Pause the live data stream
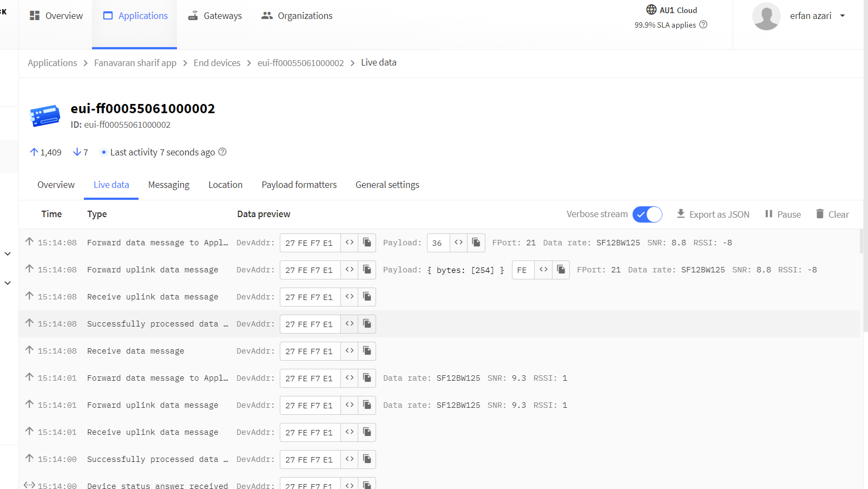The height and width of the screenshot is (489, 868). (x=782, y=214)
